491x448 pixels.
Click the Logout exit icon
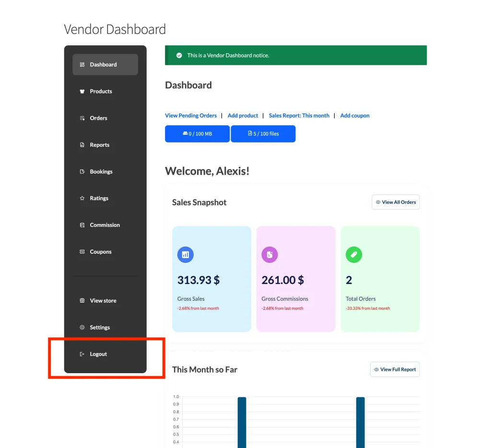click(x=82, y=354)
